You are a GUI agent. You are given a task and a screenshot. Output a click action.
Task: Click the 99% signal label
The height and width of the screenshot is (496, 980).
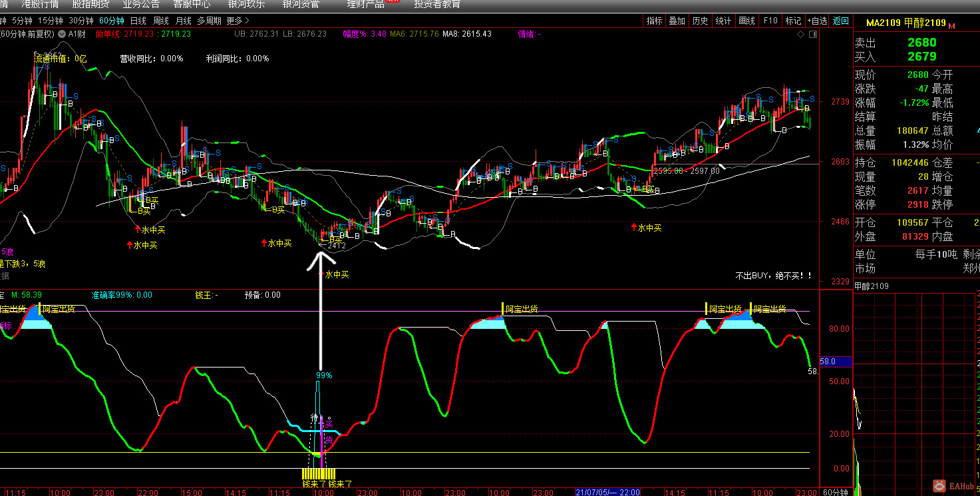click(x=324, y=375)
